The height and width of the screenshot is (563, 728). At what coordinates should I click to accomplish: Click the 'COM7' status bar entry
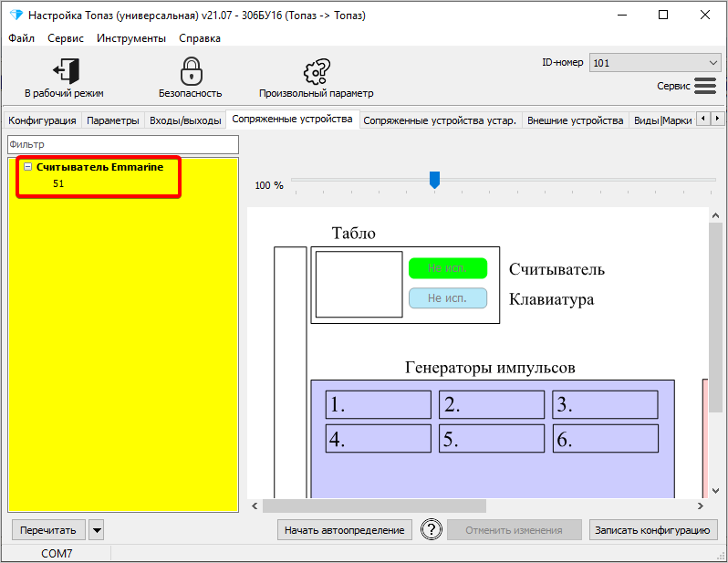[x=57, y=553]
